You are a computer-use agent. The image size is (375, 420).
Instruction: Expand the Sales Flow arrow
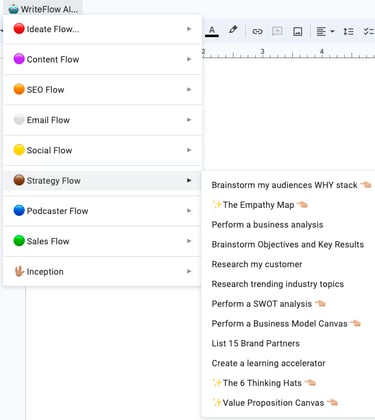[x=189, y=241]
